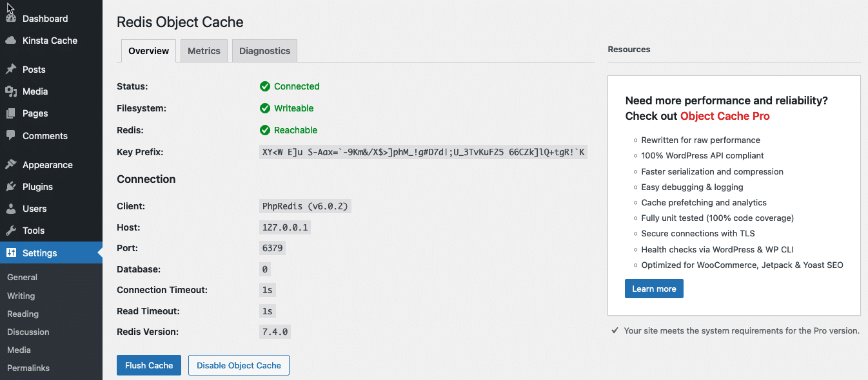Click the Reachable Redis text
Viewport: 868px width, 380px height.
tap(296, 130)
